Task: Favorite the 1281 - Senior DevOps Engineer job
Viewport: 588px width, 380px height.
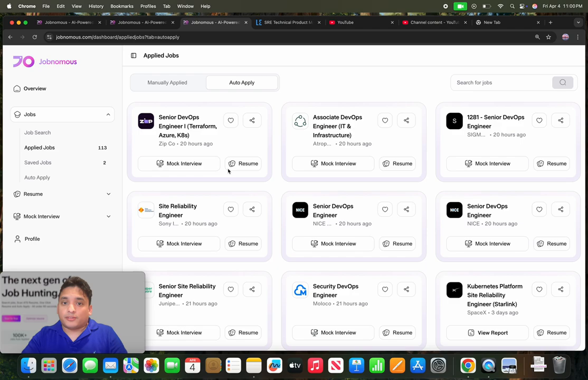Action: (539, 120)
